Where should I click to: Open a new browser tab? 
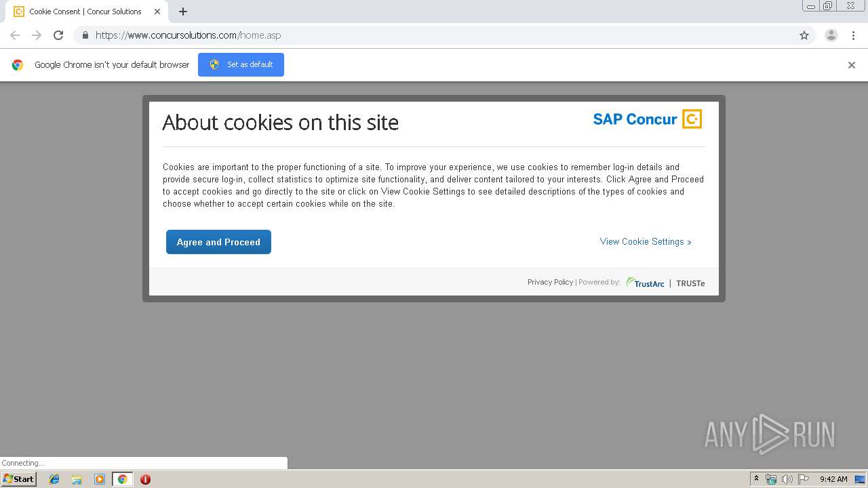pyautogui.click(x=183, y=12)
